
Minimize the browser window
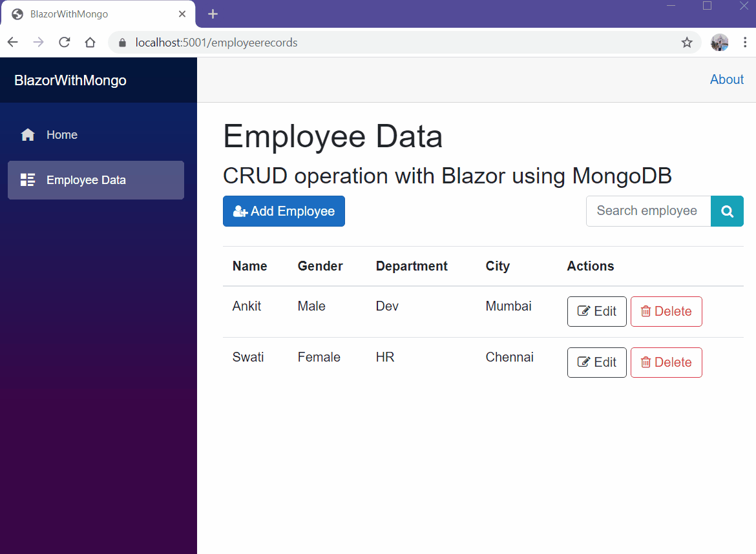[671, 6]
